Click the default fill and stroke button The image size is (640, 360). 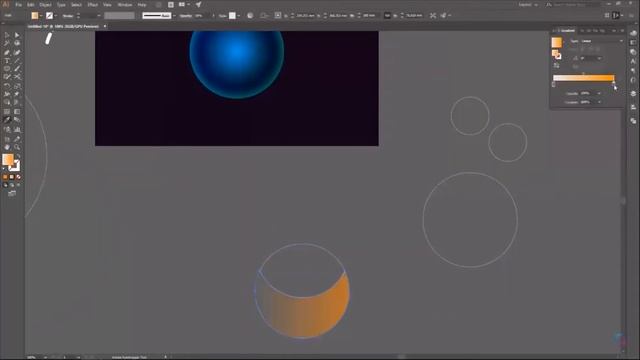[x=5, y=168]
